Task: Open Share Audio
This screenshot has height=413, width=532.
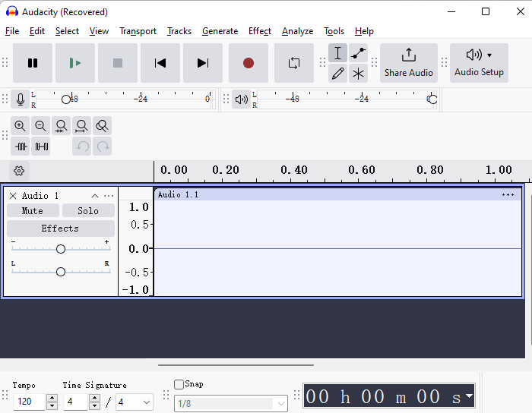Action: [409, 63]
